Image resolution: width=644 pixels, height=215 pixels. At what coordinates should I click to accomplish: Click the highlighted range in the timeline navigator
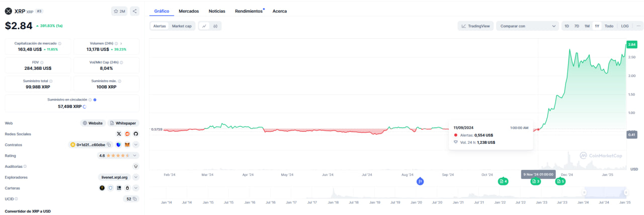tap(605, 192)
